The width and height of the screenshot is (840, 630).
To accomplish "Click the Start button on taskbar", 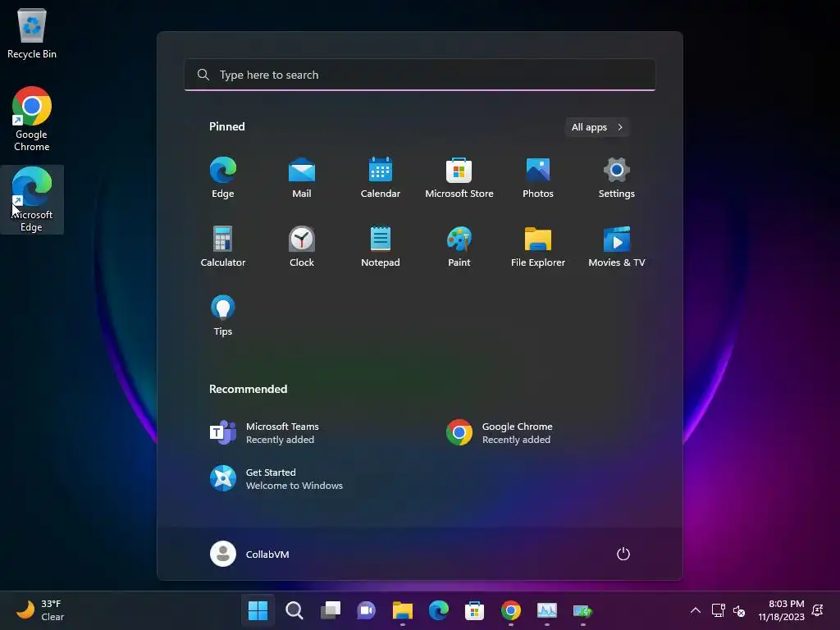I will click(x=258, y=610).
